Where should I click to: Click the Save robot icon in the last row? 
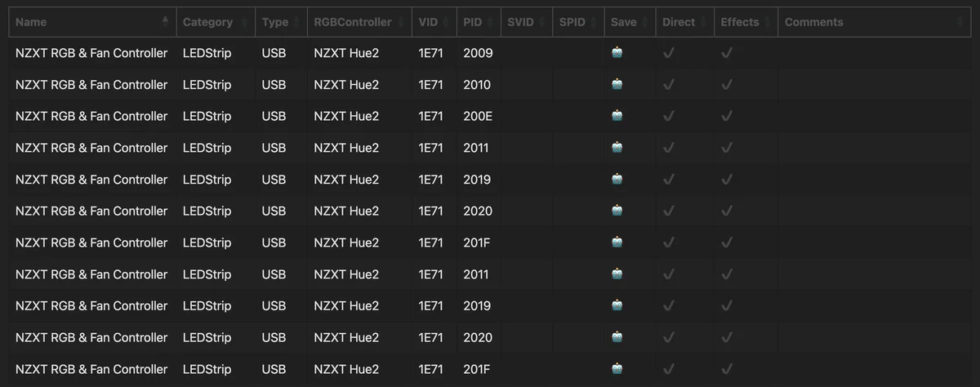point(617,369)
